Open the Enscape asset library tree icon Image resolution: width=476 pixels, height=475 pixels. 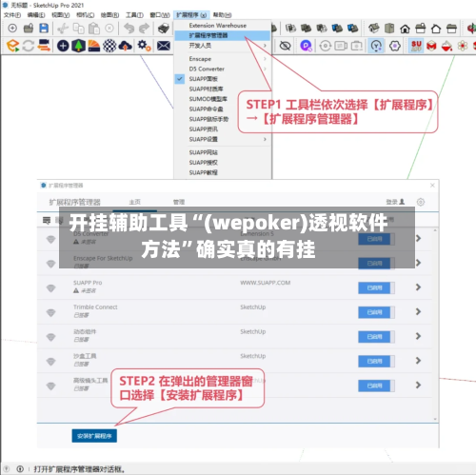(78, 46)
